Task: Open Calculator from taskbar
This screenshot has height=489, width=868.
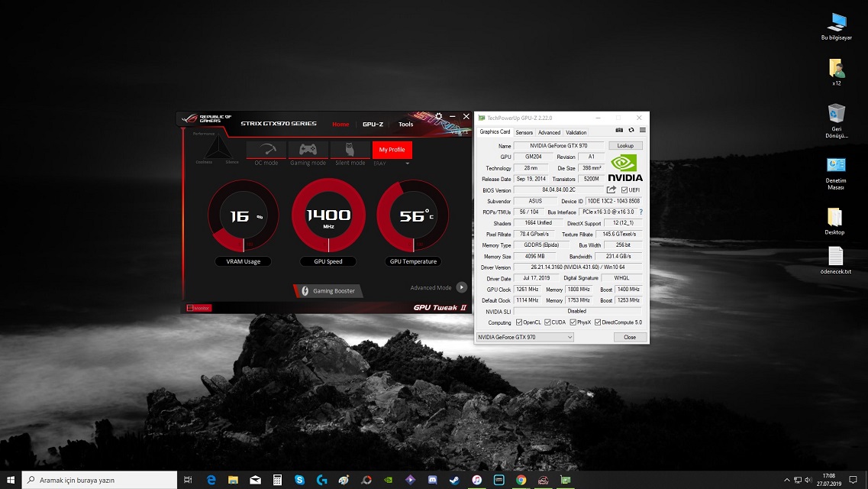Action: coord(277,480)
